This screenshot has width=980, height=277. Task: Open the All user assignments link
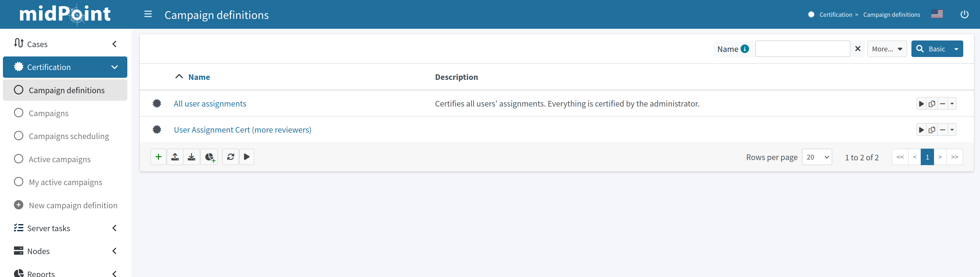(x=210, y=104)
